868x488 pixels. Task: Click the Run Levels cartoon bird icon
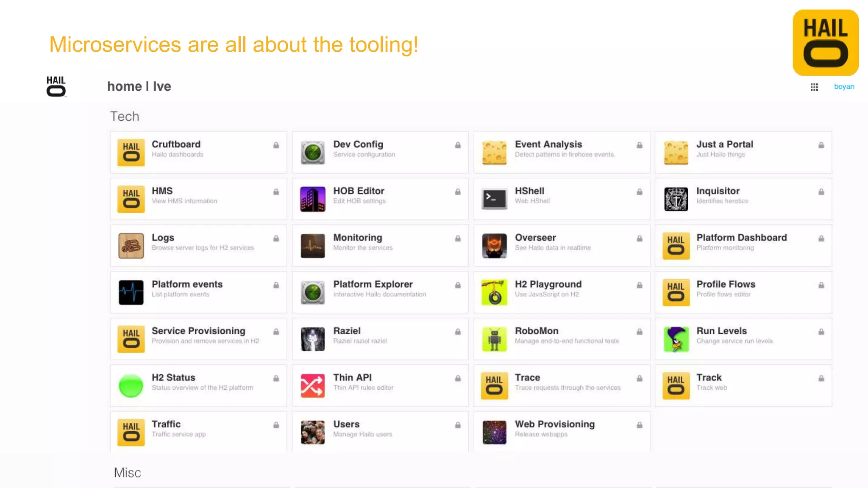(676, 339)
